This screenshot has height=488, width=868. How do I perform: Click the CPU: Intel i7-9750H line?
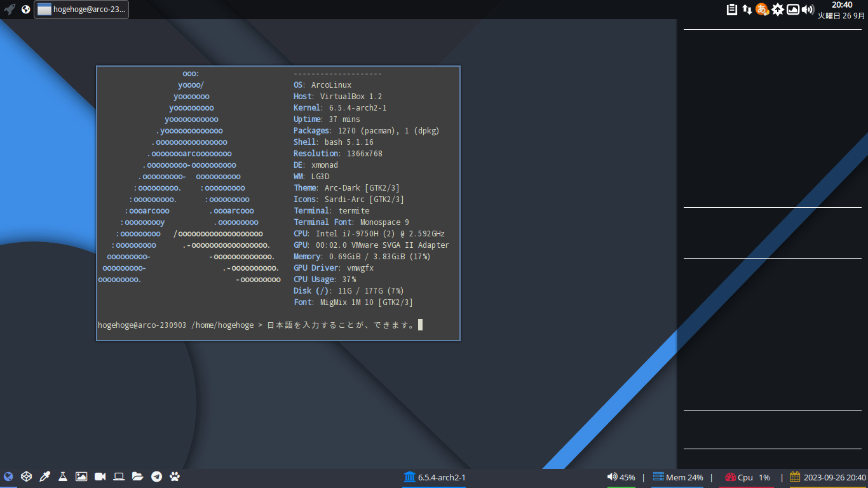369,234
